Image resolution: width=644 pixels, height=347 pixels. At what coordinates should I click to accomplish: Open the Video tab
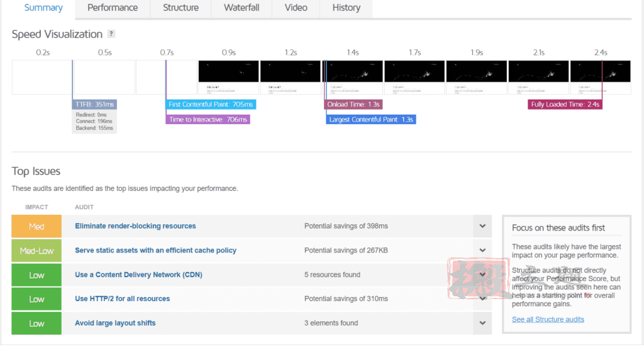[x=296, y=8]
